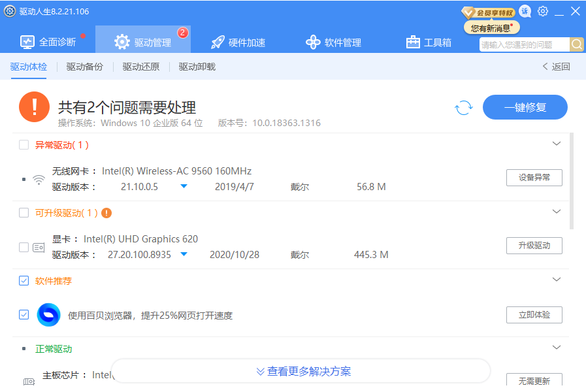586x392 pixels.
Task: Click the motherboard chipset device icon
Action: 29,382
